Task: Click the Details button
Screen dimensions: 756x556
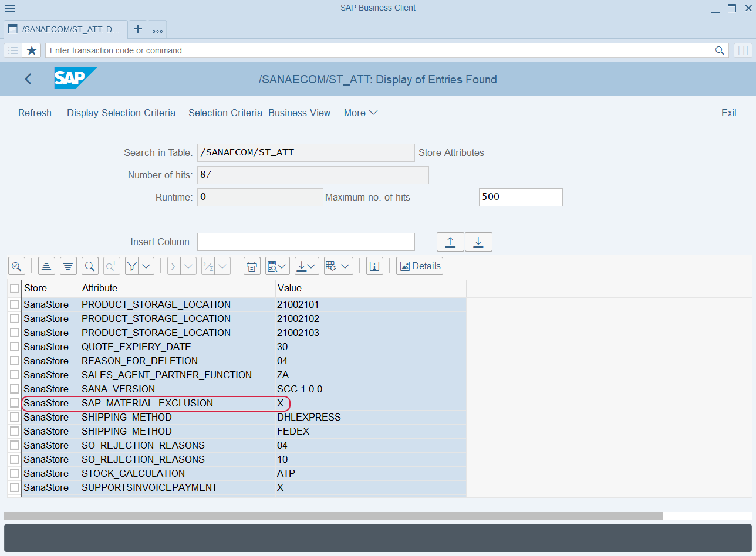Action: pos(420,266)
